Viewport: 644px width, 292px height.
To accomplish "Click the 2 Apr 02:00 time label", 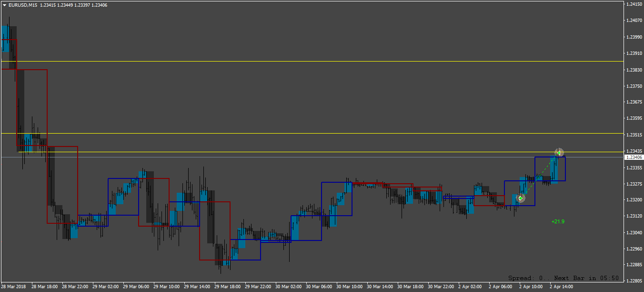I will (x=471, y=287).
